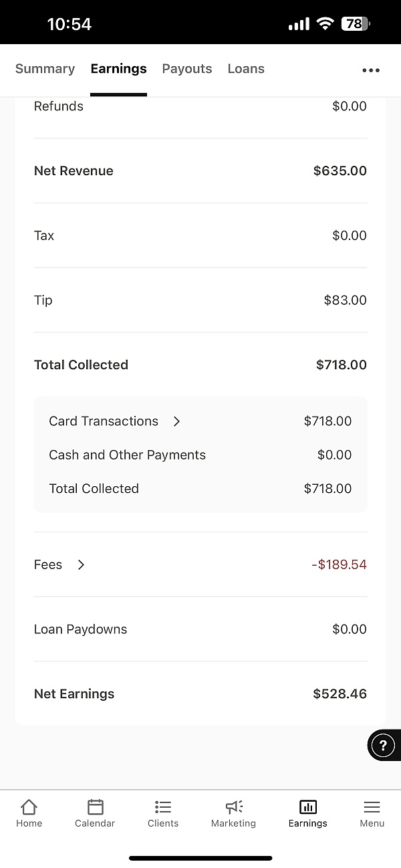Tap the Home icon in bottom navigation
Screen dimensions: 401x868
pyautogui.click(x=29, y=806)
